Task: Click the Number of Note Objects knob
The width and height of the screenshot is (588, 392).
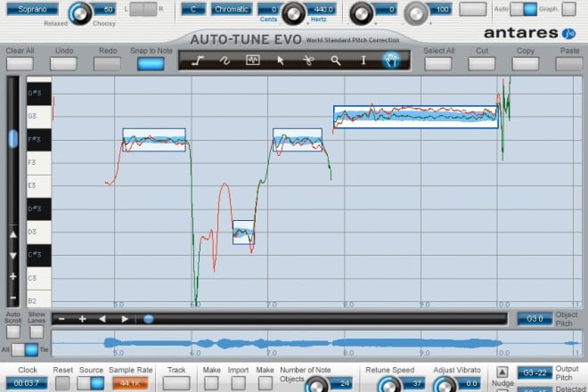Action: 316,385
